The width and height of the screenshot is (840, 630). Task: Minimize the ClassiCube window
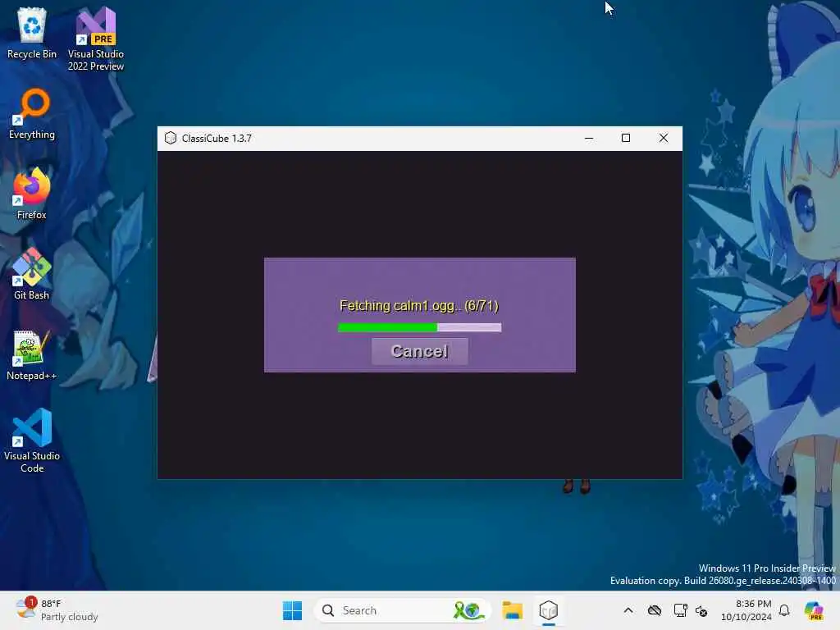(589, 138)
